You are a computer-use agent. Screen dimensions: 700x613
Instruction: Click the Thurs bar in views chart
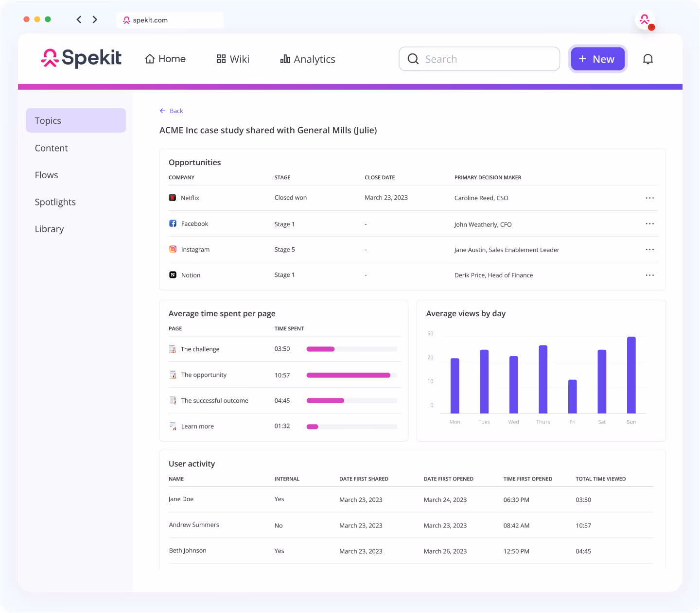[543, 379]
